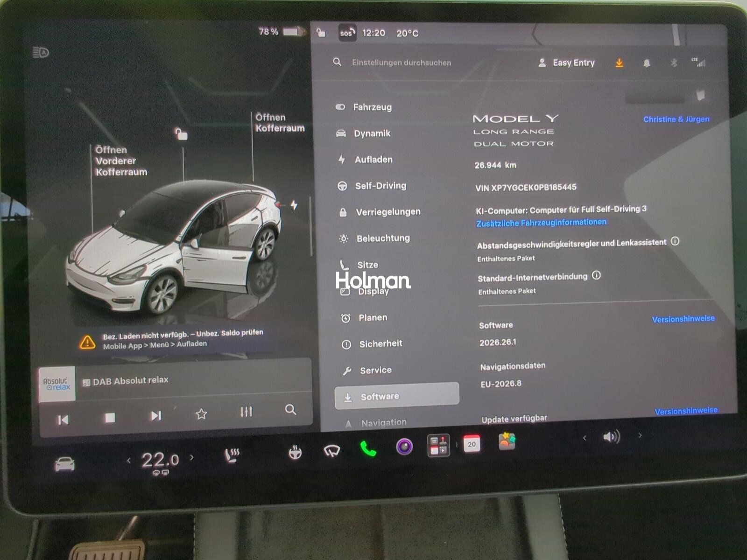
Task: Click Öffnen Kofferraum for the rear trunk
Action: tap(280, 123)
